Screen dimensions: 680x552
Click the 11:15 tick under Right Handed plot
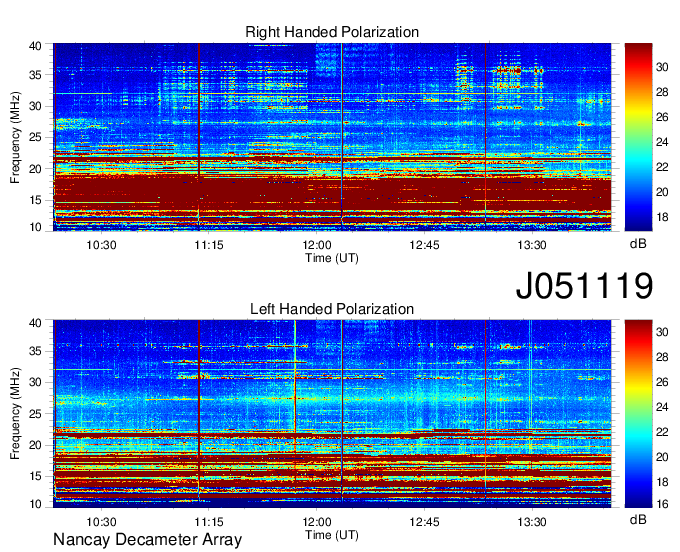coord(209,245)
